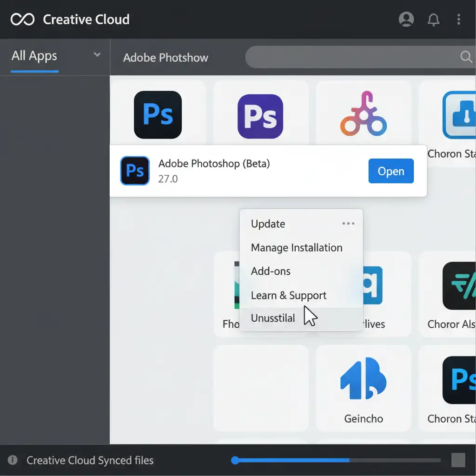Click the magnifier icon in search bar
The width and height of the screenshot is (476, 476).
tap(466, 57)
